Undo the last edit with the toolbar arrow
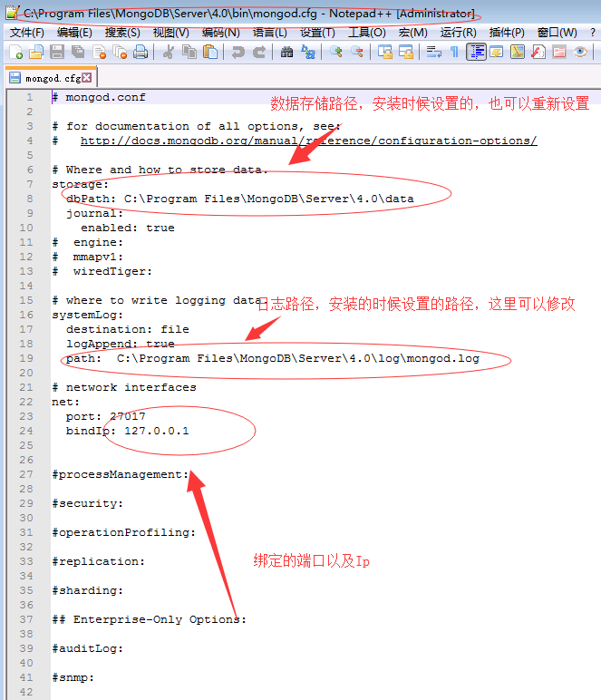This screenshot has height=700, width=601. pos(237,53)
